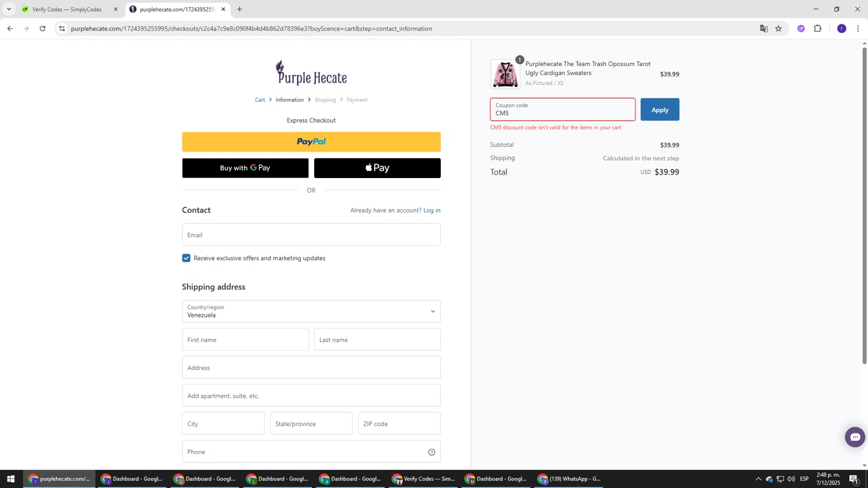The height and width of the screenshot is (488, 868).
Task: Click the ESP language indicator
Action: (x=804, y=479)
